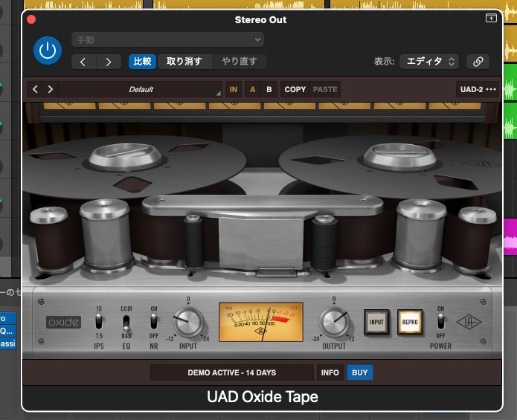Flip the EQ CCIR/NAB switch
The height and width of the screenshot is (420, 517).
click(x=126, y=323)
